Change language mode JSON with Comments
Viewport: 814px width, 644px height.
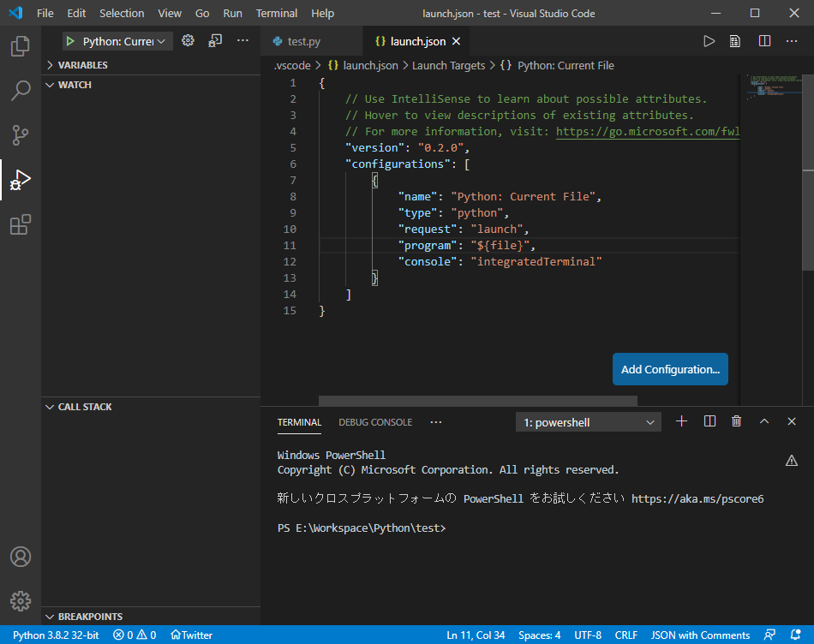[x=700, y=635]
